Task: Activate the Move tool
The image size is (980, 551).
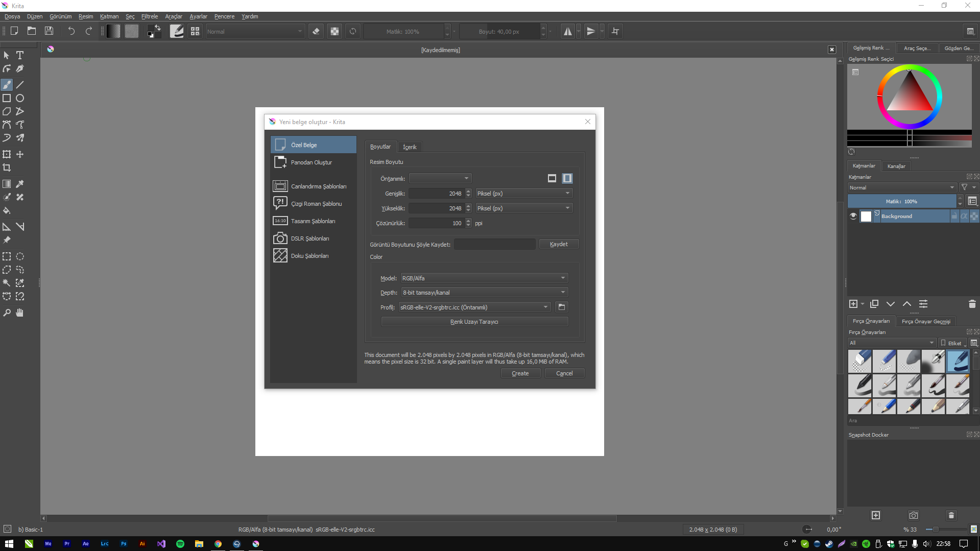Action: [20, 154]
